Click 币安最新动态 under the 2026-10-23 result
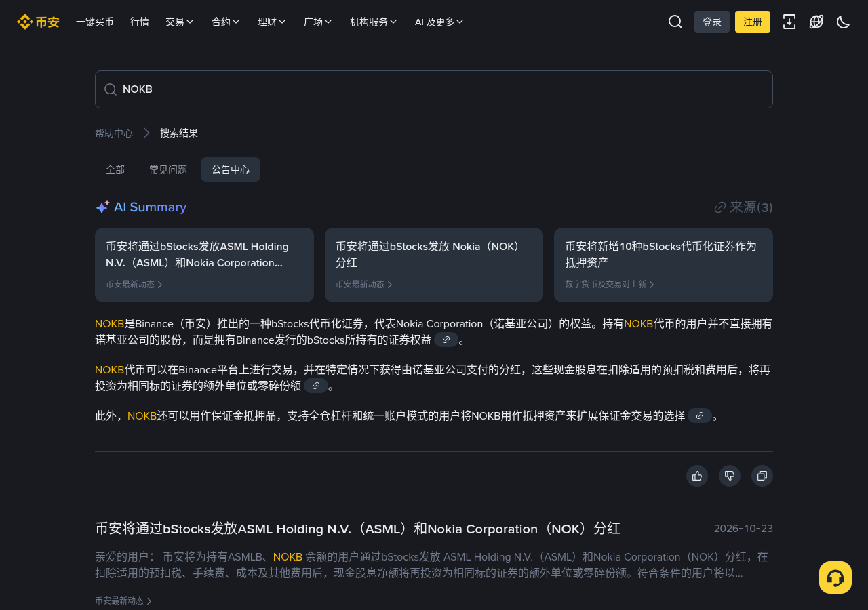 (123, 601)
